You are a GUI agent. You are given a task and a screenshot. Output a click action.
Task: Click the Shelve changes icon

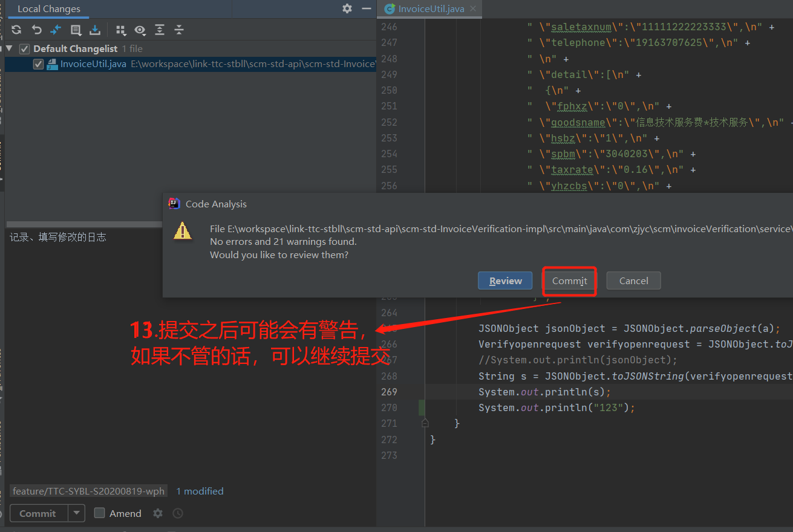click(x=95, y=30)
